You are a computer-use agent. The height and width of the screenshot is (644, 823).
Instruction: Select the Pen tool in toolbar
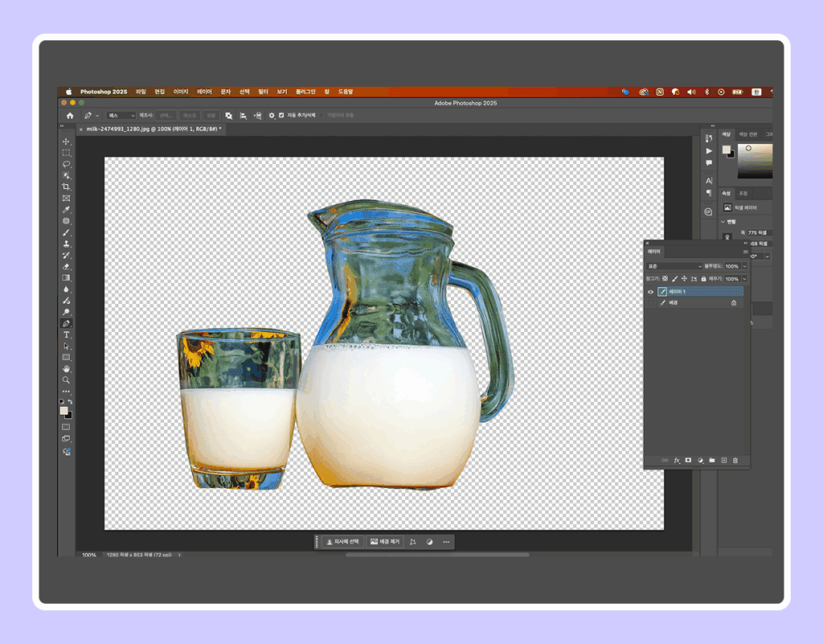coord(66,323)
